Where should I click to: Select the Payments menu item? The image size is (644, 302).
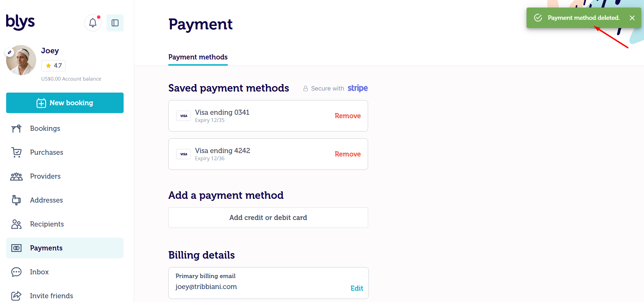point(65,248)
